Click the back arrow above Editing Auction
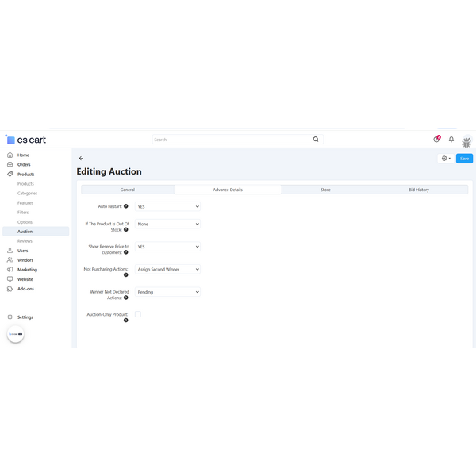 point(81,159)
